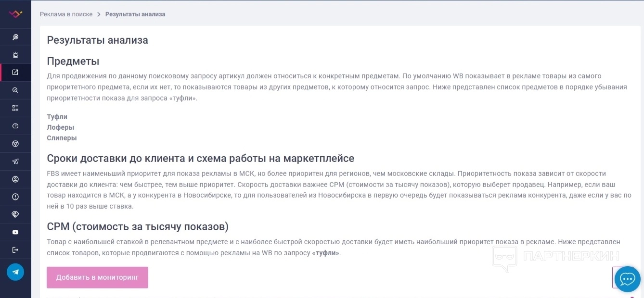Image resolution: width=644 pixels, height=298 pixels.
Task: Open the alarm siren icon in sidebar
Action: 15,55
